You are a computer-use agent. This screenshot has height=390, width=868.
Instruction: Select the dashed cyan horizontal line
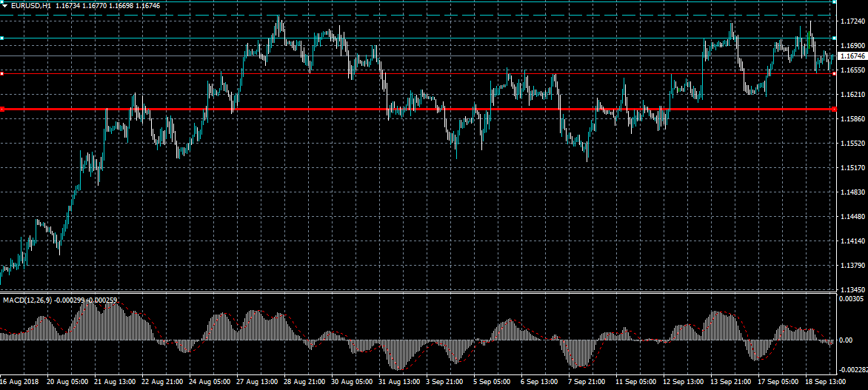(418, 15)
